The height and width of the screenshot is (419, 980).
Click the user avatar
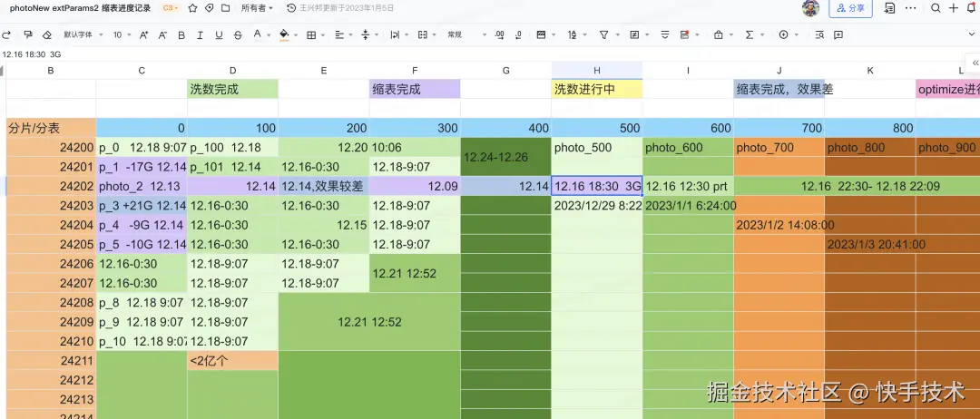[810, 8]
